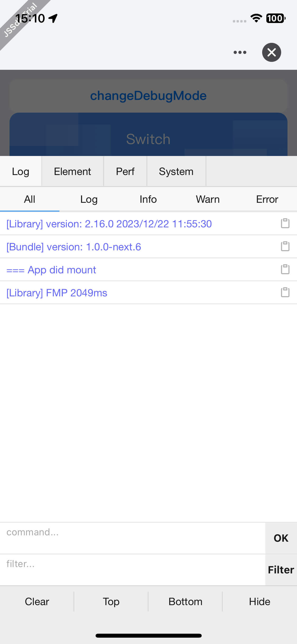297x644 pixels.
Task: Switch to the Perf tab
Action: pyautogui.click(x=125, y=171)
